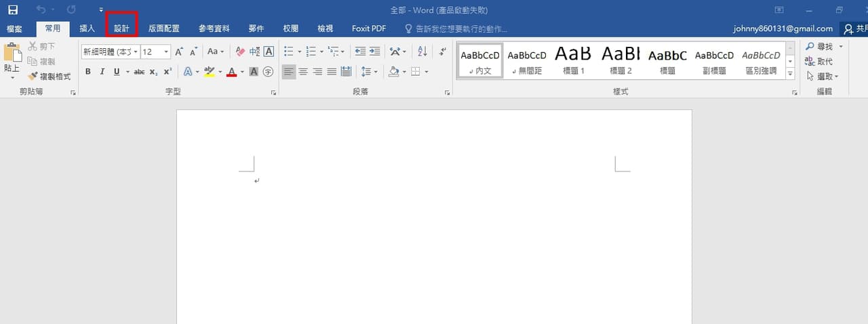Click the Save icon in title bar
Image resolution: width=868 pixels, height=324 pixels.
coord(13,10)
